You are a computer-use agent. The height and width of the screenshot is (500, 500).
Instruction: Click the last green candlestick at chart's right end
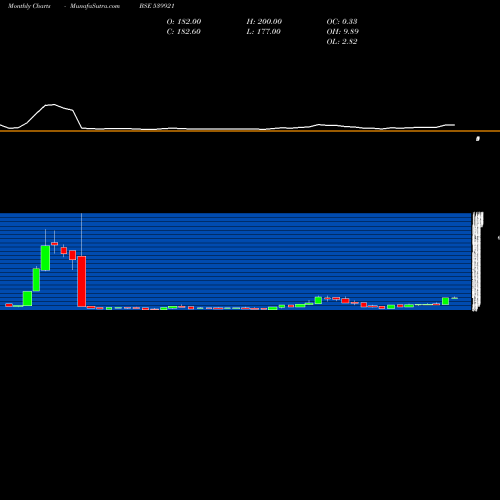tap(455, 298)
